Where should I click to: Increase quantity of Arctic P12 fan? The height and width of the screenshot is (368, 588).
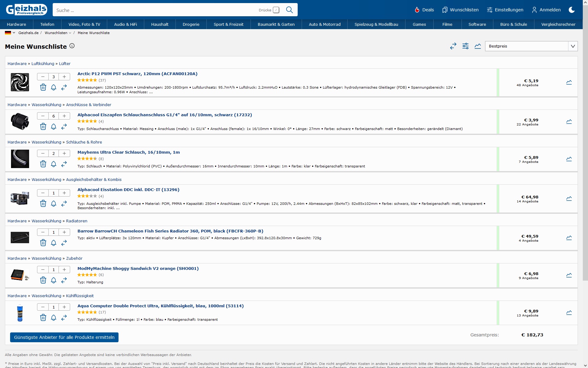(64, 77)
